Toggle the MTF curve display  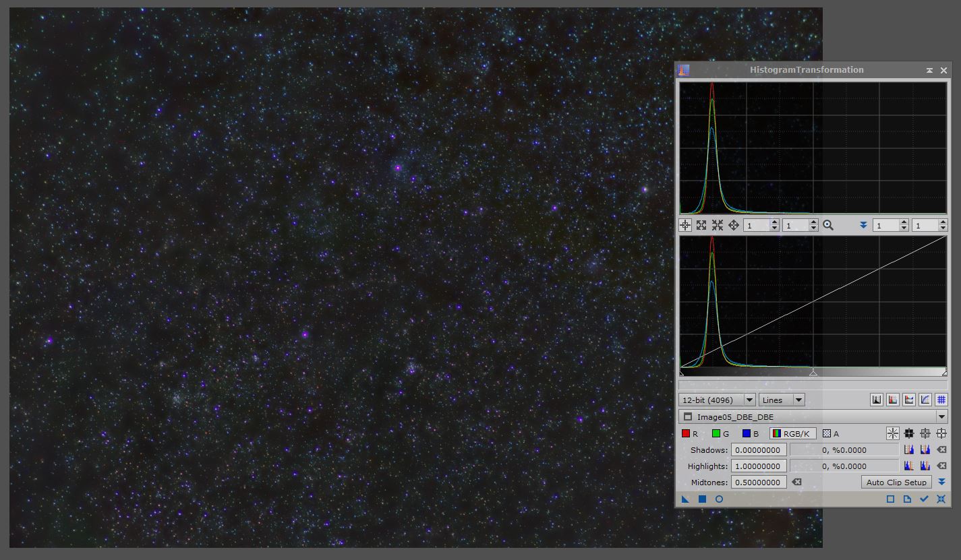click(x=925, y=400)
